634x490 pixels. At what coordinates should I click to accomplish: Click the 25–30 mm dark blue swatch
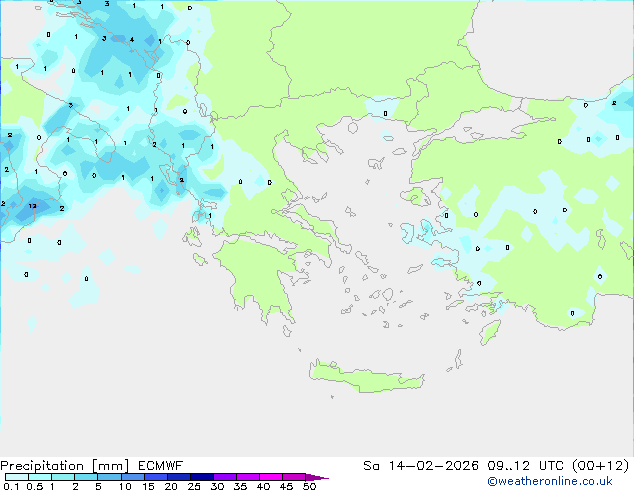click(x=202, y=477)
